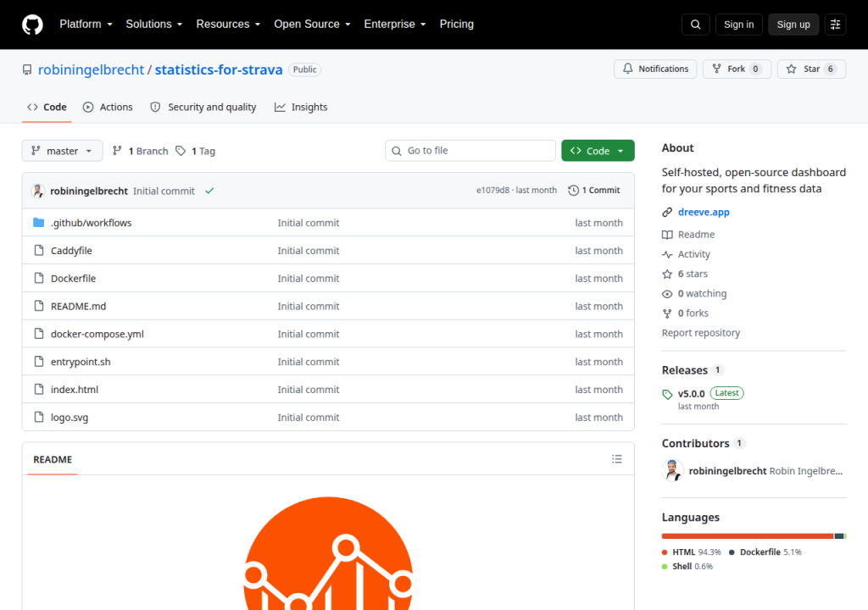
Task: Click the orange Strava statistics logo image
Action: (328, 553)
